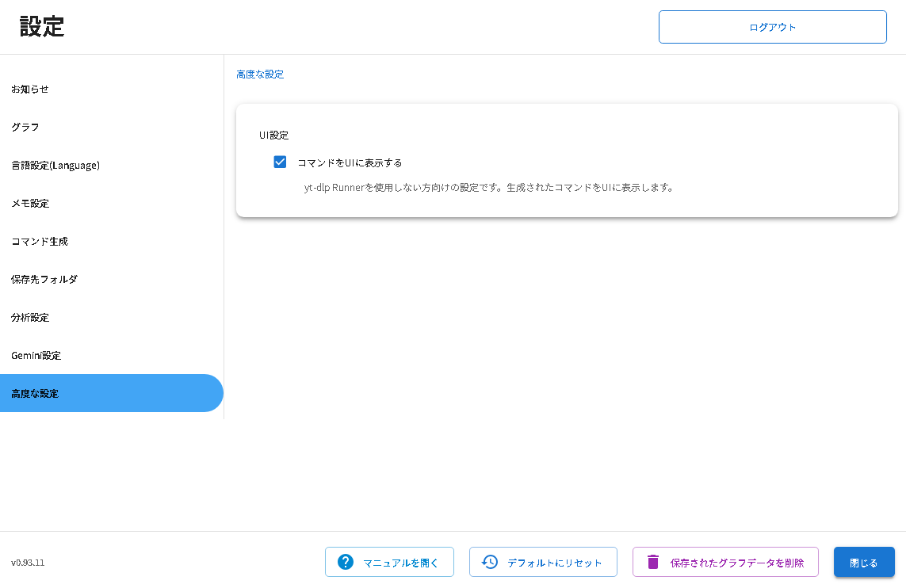This screenshot has height=588, width=906.
Task: Open Gemini設定 section
Action: 112,355
